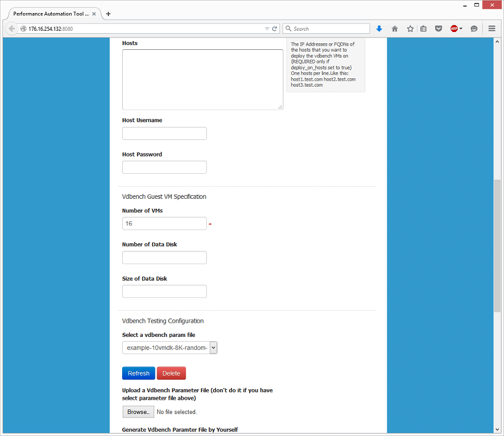The height and width of the screenshot is (436, 504).
Task: Open the Firefox hamburger menu
Action: tap(492, 28)
